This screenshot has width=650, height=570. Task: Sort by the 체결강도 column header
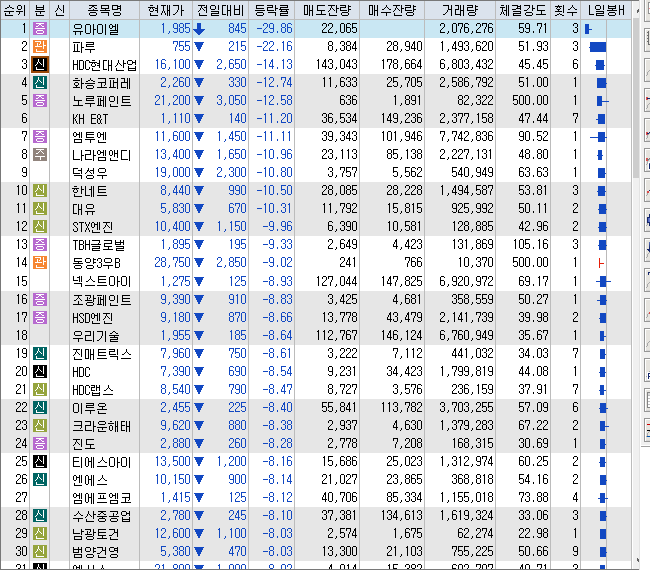523,10
